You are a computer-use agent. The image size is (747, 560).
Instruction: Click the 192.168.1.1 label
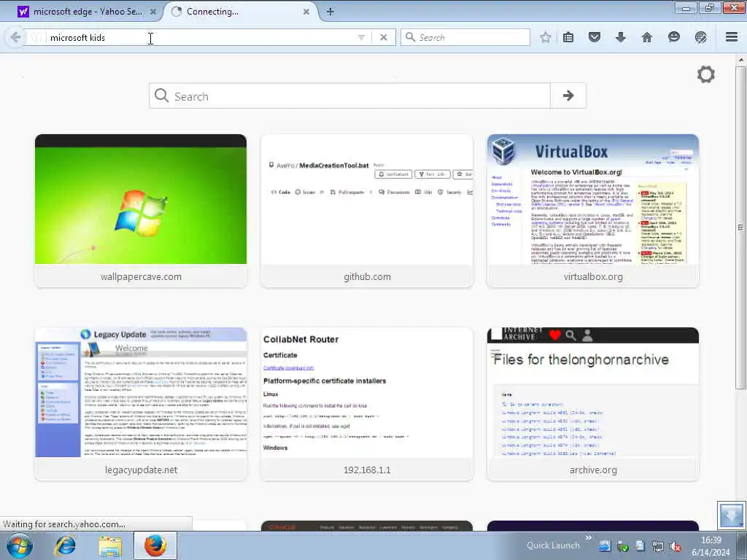(367, 470)
